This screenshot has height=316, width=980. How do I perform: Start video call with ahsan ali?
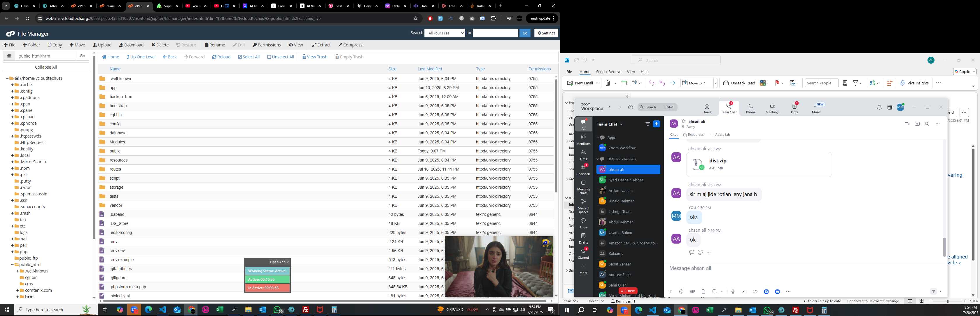click(x=907, y=124)
